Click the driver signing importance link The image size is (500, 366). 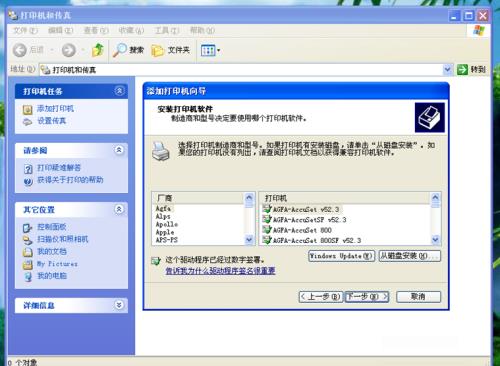pos(220,271)
